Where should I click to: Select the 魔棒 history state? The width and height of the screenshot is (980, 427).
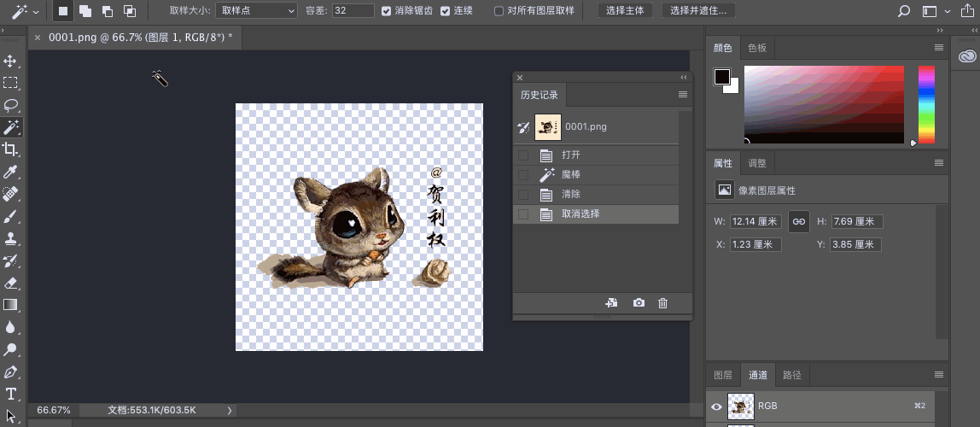[x=596, y=175]
